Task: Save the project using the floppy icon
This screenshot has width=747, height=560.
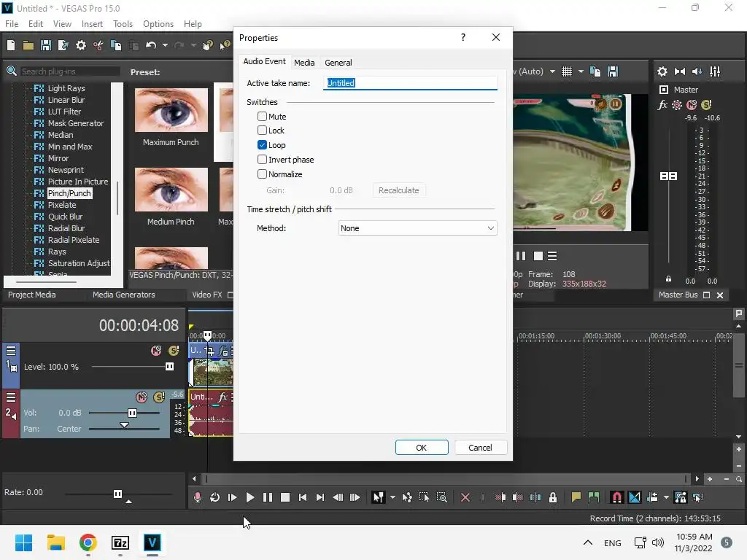Action: (x=46, y=45)
